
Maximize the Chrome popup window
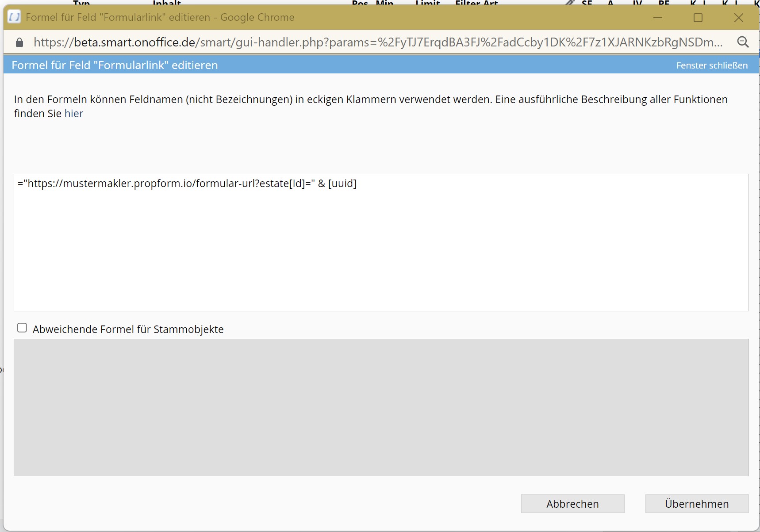pyautogui.click(x=698, y=18)
